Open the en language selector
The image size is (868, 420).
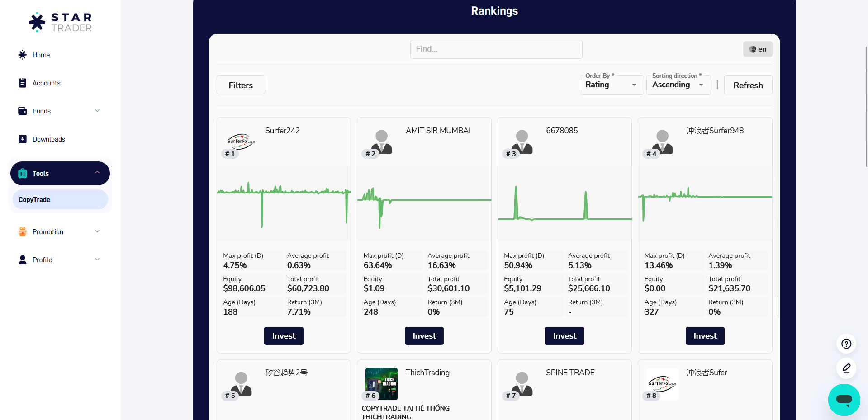click(x=758, y=49)
